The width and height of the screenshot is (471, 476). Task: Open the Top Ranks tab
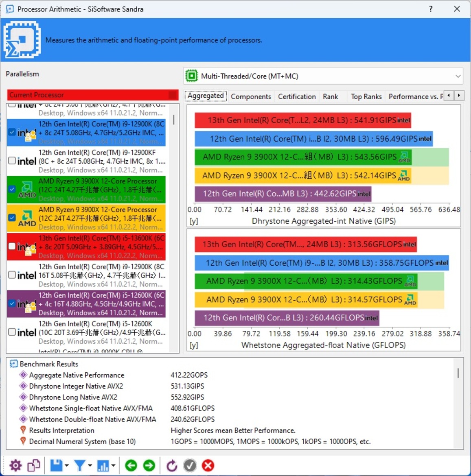pos(366,96)
